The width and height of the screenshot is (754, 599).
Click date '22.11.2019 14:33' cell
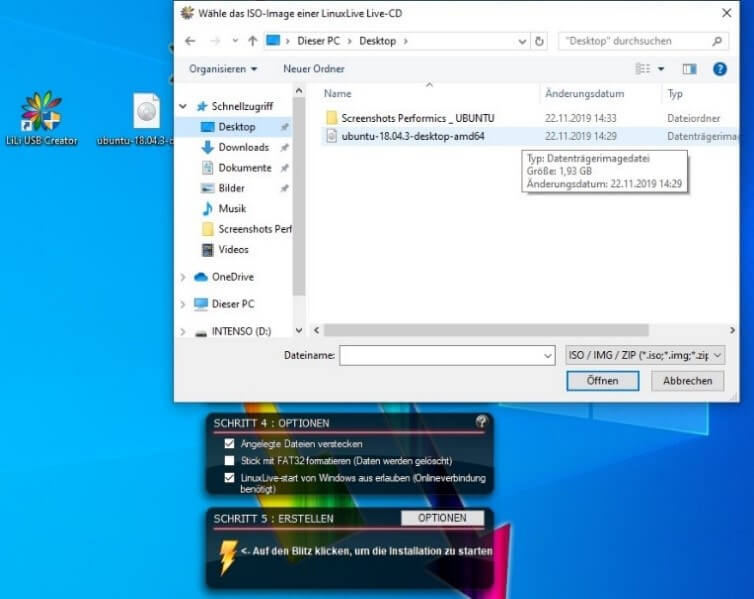click(580, 118)
